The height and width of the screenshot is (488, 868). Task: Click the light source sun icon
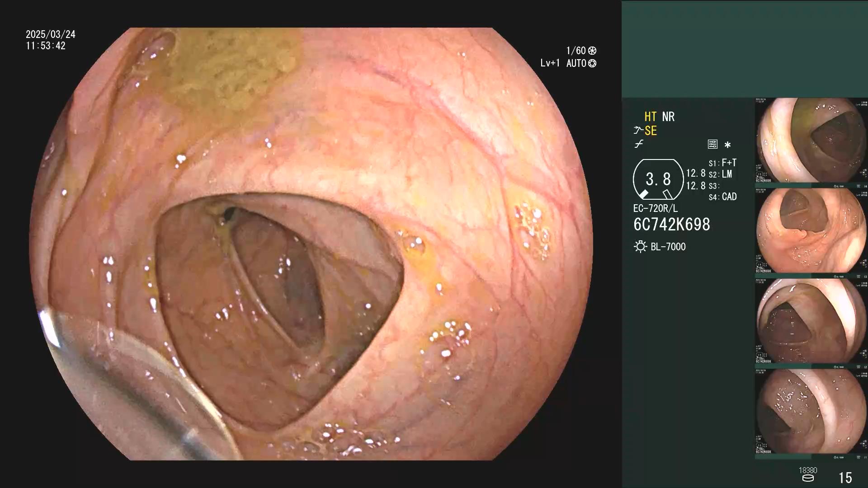[x=640, y=247]
